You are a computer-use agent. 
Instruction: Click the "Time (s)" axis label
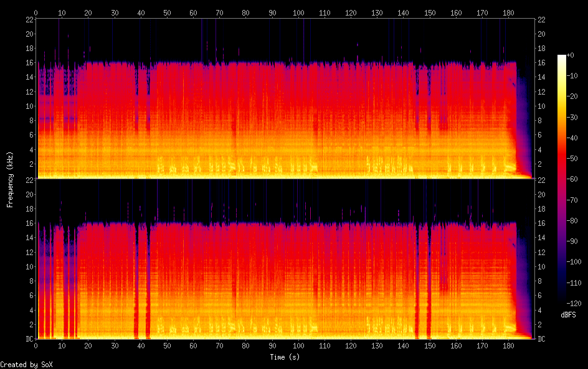click(286, 357)
